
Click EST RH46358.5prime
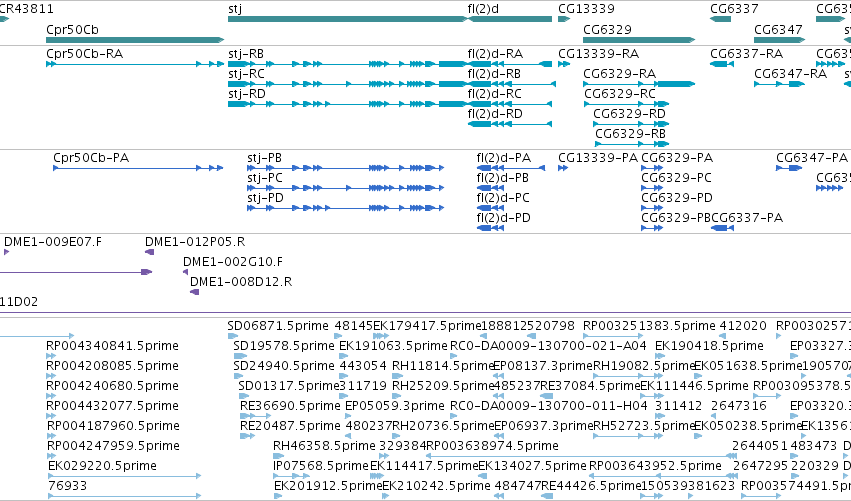(x=325, y=446)
